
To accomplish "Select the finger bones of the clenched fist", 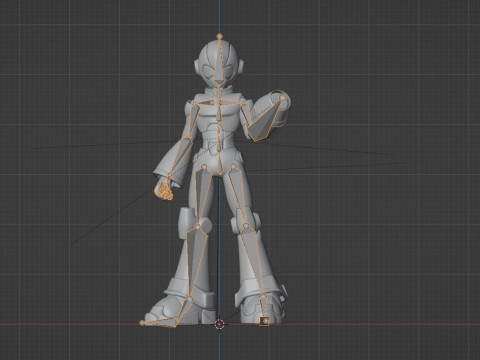I will click(164, 191).
